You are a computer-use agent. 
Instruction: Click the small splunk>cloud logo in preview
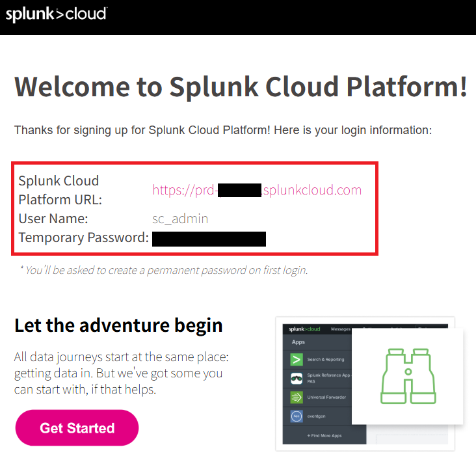click(x=305, y=329)
